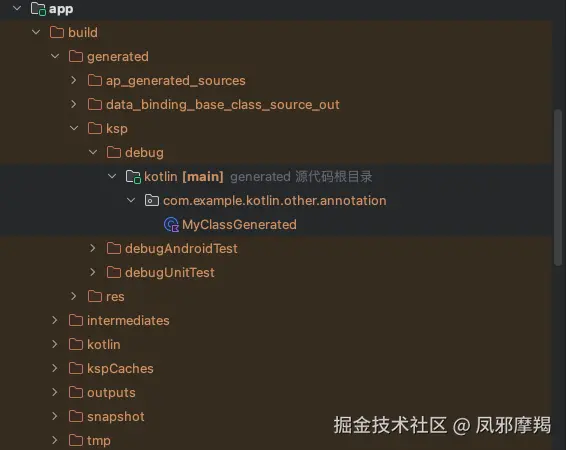Click the app module folder icon
The height and width of the screenshot is (450, 566).
click(38, 9)
